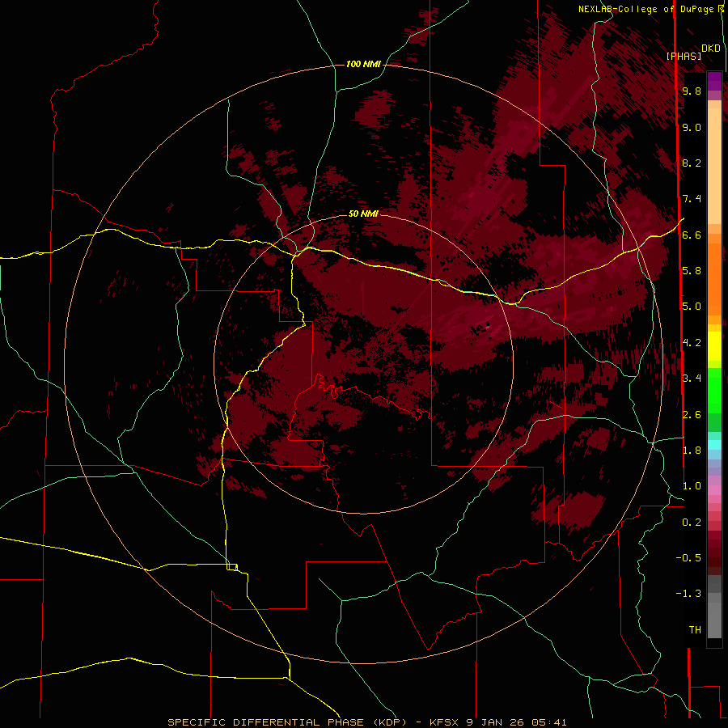The image size is (728, 728).
Task: Click the -0.5 scale value
Action: pos(688,558)
